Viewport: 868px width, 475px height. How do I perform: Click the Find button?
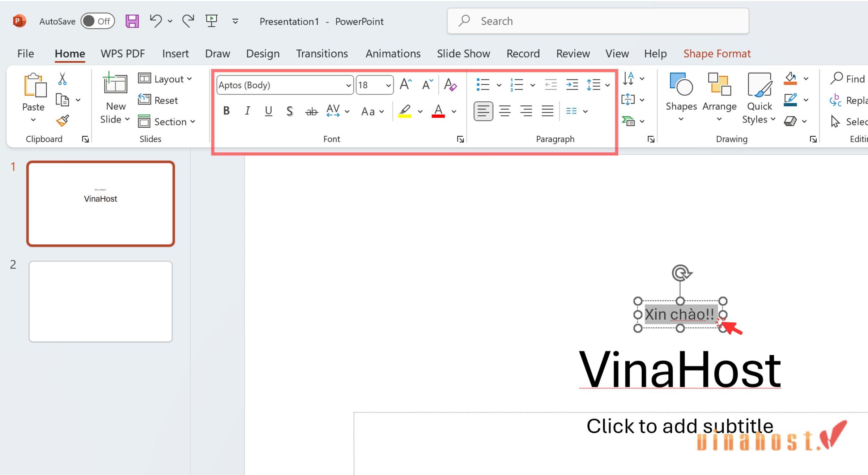[848, 78]
